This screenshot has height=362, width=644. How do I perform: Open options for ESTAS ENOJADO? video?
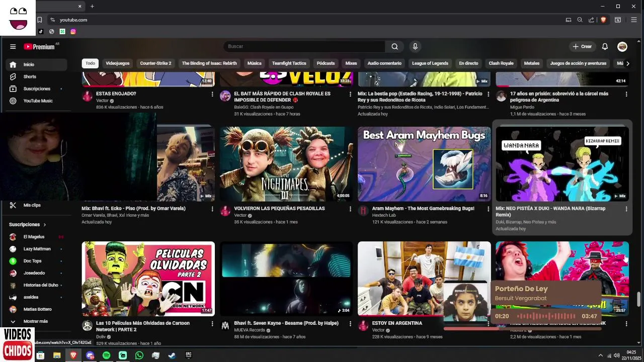pos(212,94)
